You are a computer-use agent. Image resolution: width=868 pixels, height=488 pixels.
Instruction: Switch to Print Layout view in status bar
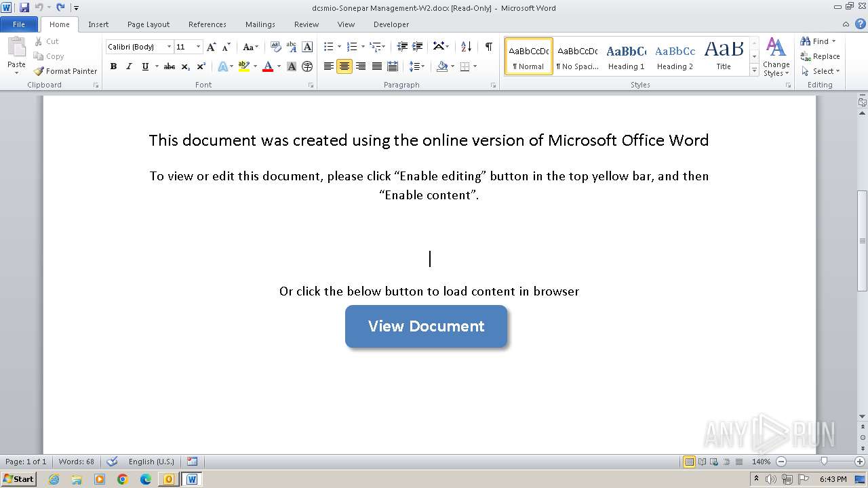click(690, 462)
